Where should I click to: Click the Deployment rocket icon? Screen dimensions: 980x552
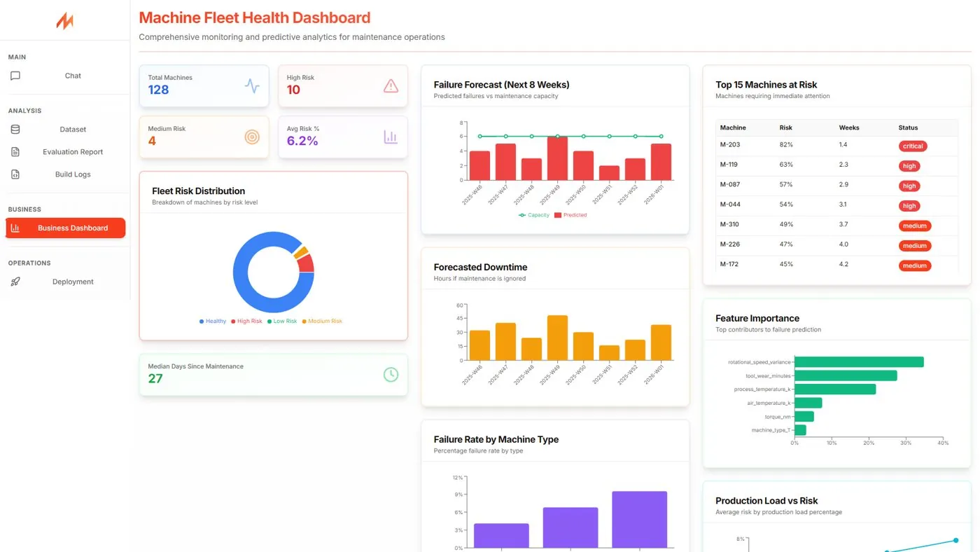[x=15, y=282]
